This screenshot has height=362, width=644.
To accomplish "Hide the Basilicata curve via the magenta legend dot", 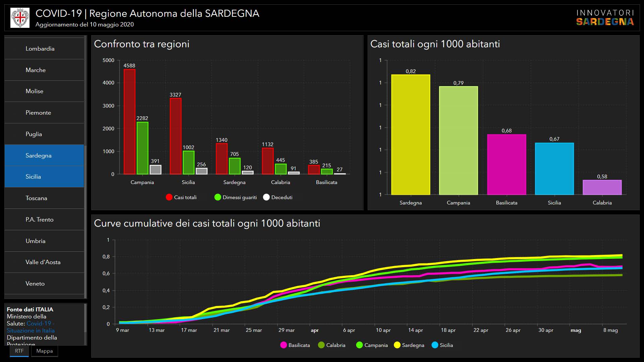I will (283, 345).
